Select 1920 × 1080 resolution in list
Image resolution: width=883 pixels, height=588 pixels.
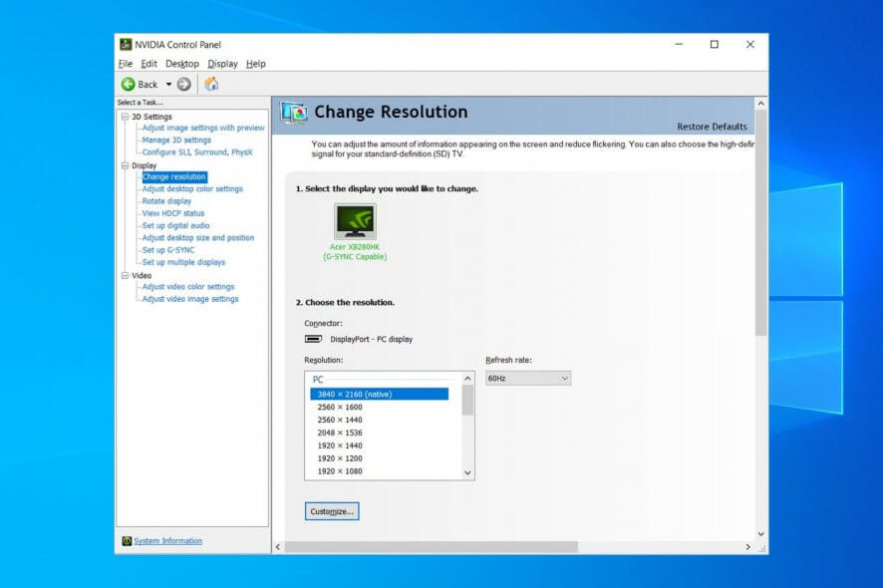tap(339, 471)
